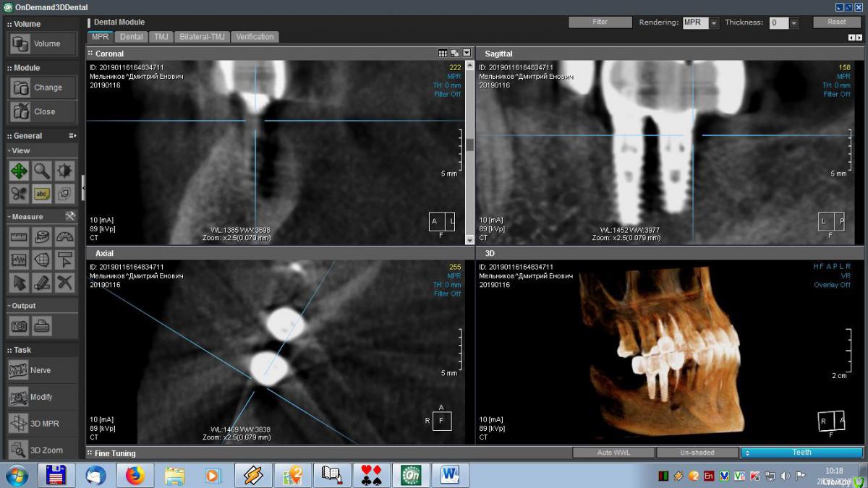The height and width of the screenshot is (488, 868).
Task: Toggle the Un-shaded rendering option
Action: (697, 453)
